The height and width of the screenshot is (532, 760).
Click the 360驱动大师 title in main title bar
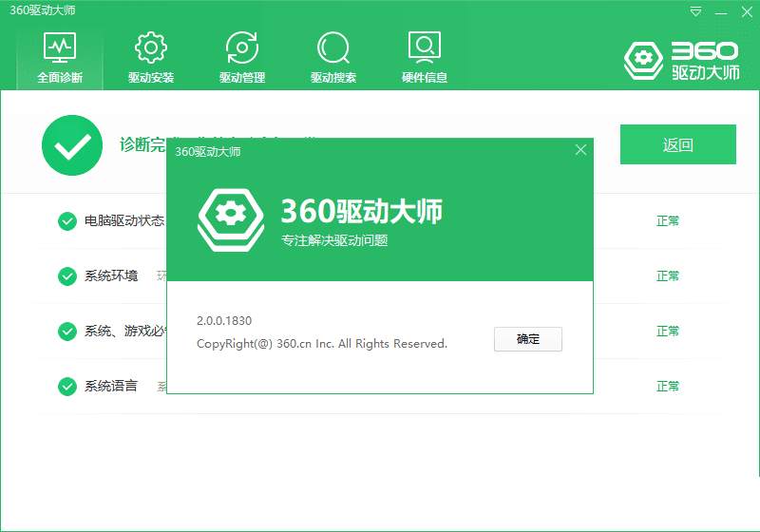pyautogui.click(x=43, y=10)
